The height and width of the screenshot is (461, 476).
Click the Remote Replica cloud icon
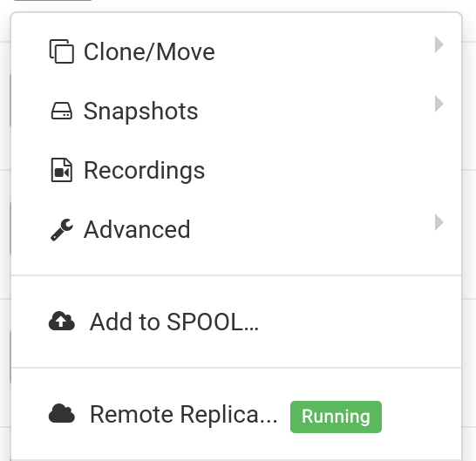(x=62, y=414)
